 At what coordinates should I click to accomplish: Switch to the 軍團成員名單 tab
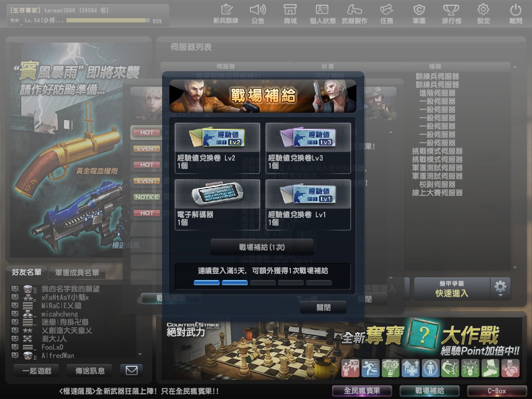(77, 273)
